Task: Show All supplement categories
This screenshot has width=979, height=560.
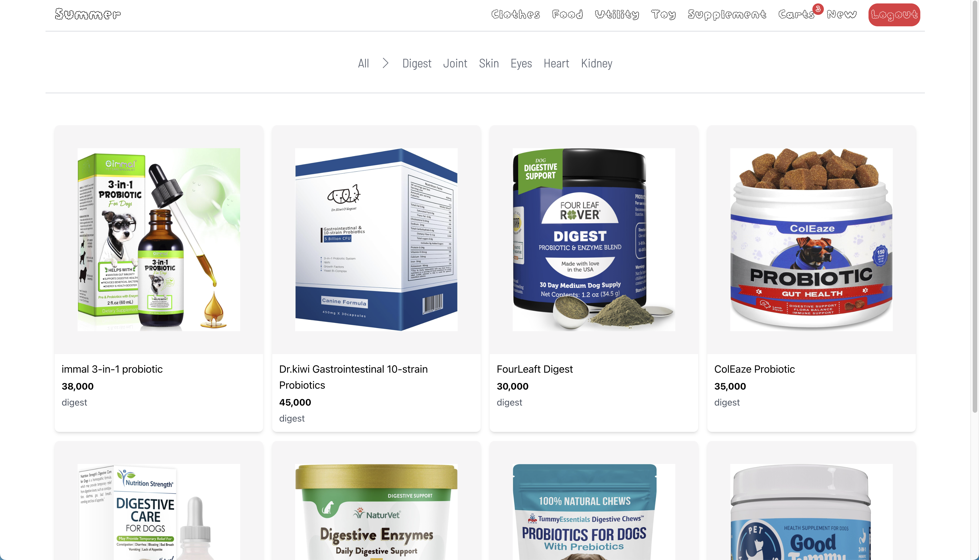Action: [363, 63]
